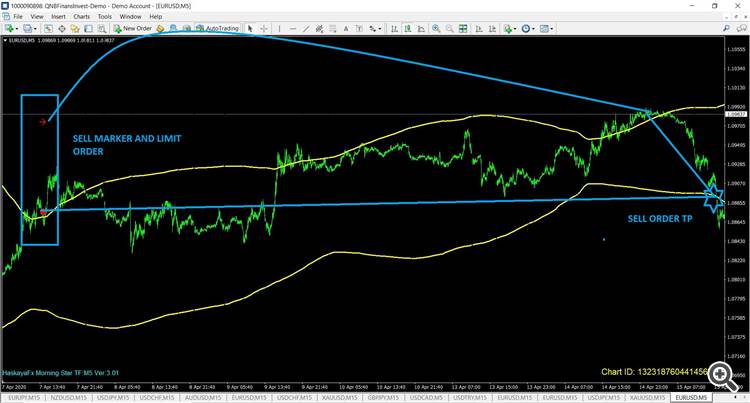Open the Insert menu

coord(58,16)
